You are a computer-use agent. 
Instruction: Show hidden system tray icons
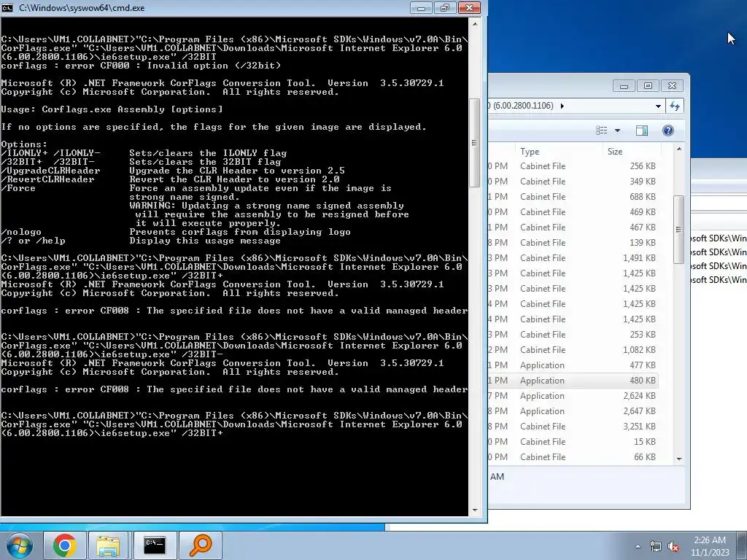(638, 546)
